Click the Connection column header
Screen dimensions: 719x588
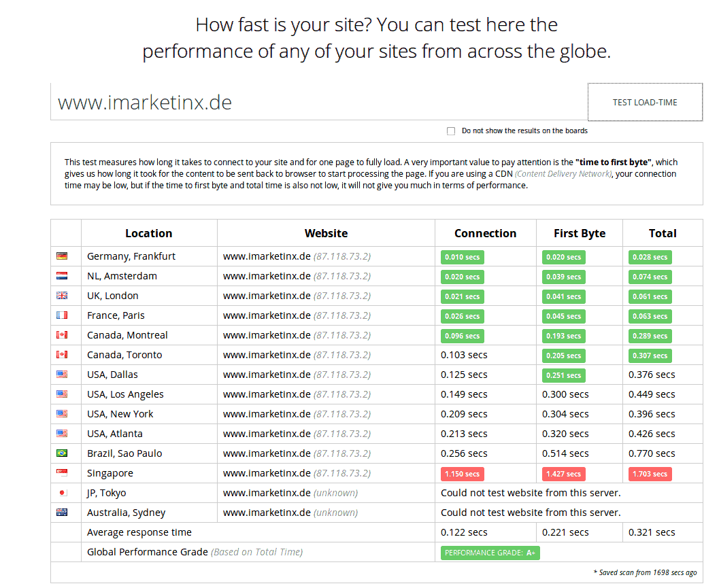485,233
